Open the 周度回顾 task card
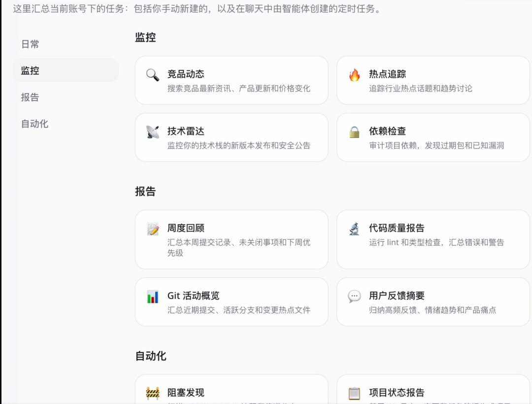Screen dimensions: 532x404 coord(232,239)
